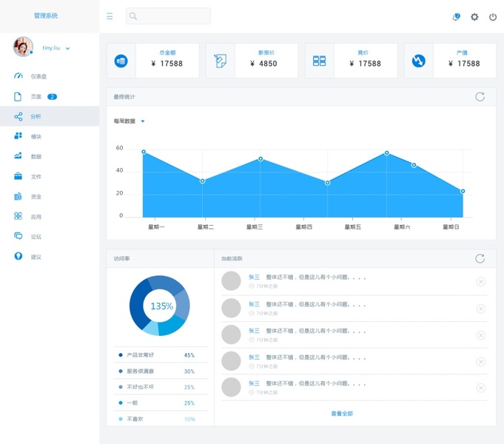Click the files briefcase icon
The height and width of the screenshot is (444, 504).
coord(18,176)
